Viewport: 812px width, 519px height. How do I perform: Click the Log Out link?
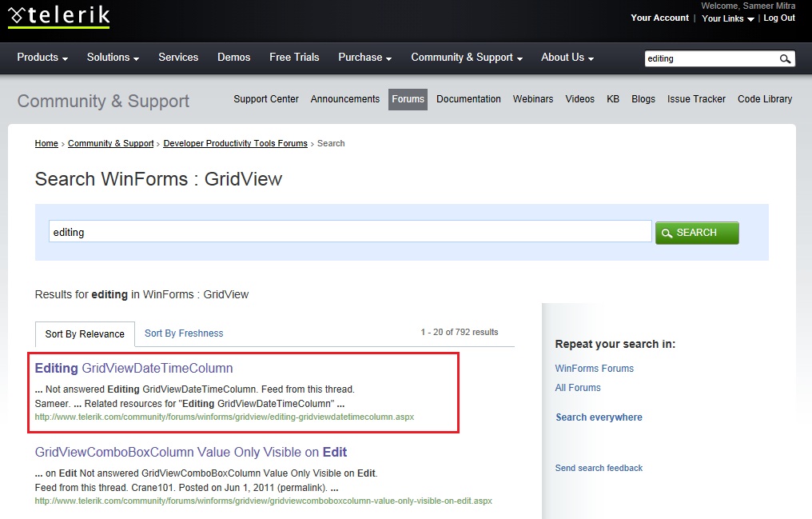pos(779,18)
